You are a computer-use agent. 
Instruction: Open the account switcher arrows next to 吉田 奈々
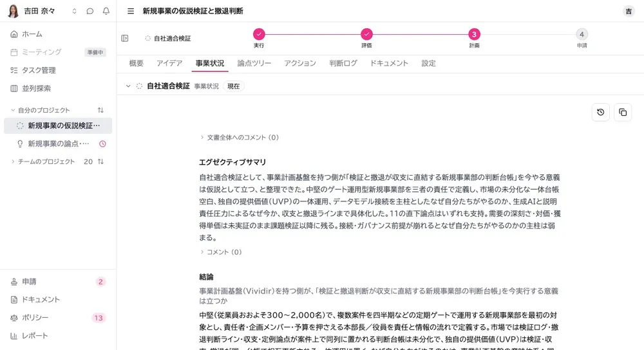(74, 11)
